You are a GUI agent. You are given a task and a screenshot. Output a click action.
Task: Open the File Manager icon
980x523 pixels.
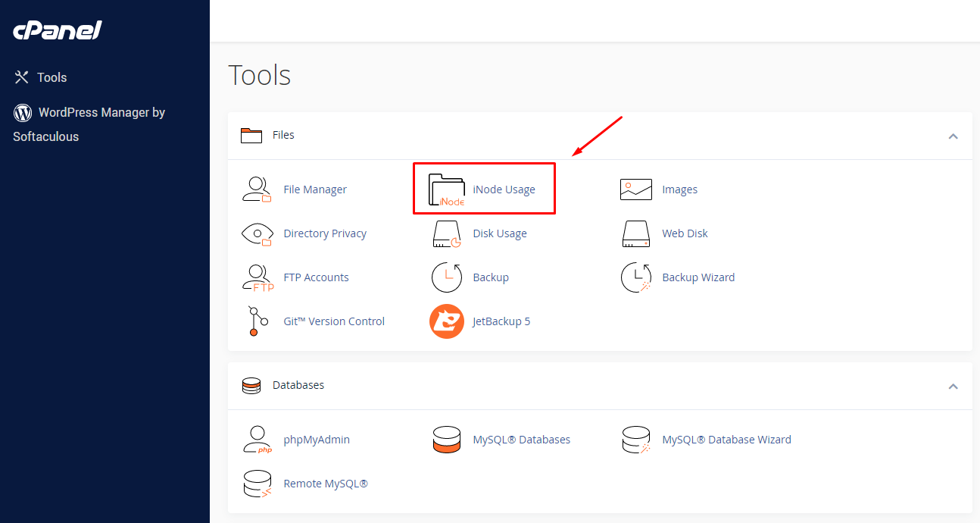click(x=257, y=189)
